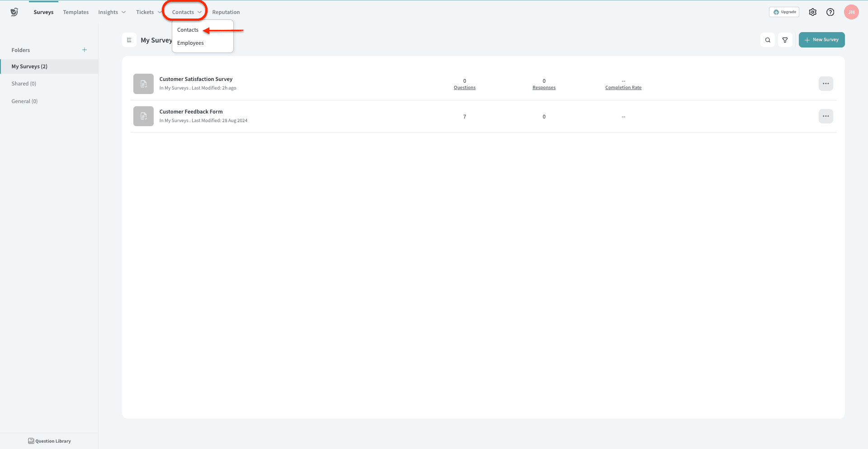Click the search magnifier icon
This screenshot has height=449, width=868.
click(x=767, y=40)
